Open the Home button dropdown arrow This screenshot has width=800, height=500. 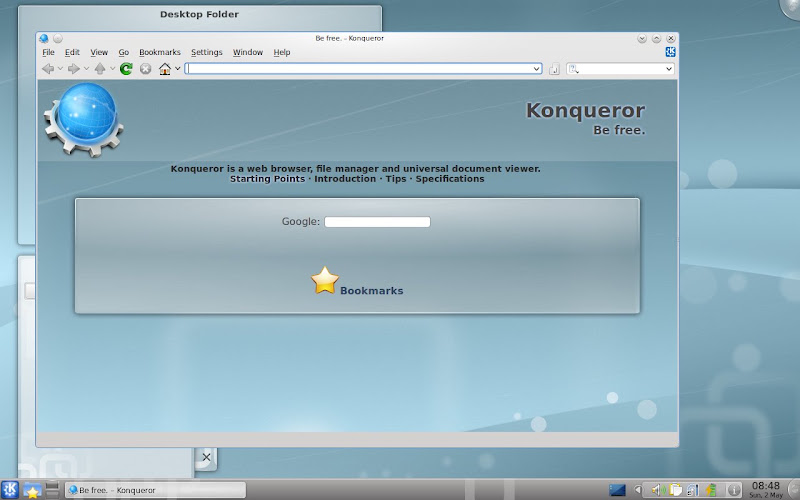pyautogui.click(x=178, y=68)
